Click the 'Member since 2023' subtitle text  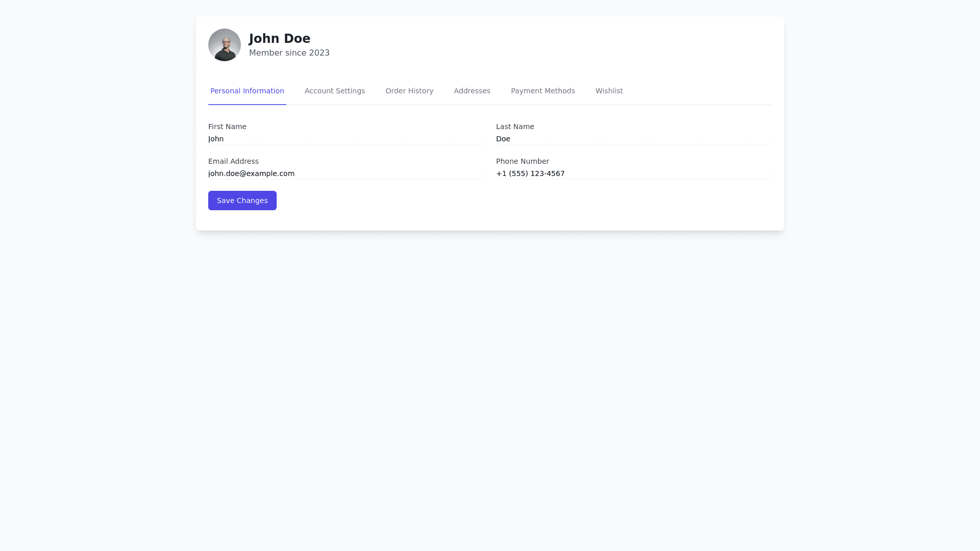pyautogui.click(x=289, y=53)
